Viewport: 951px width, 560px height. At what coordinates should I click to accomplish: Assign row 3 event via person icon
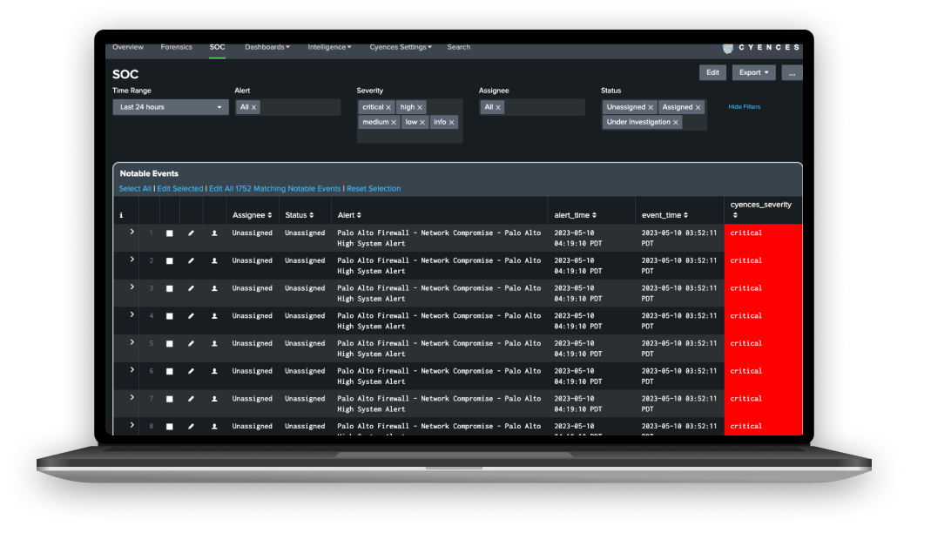tap(214, 289)
